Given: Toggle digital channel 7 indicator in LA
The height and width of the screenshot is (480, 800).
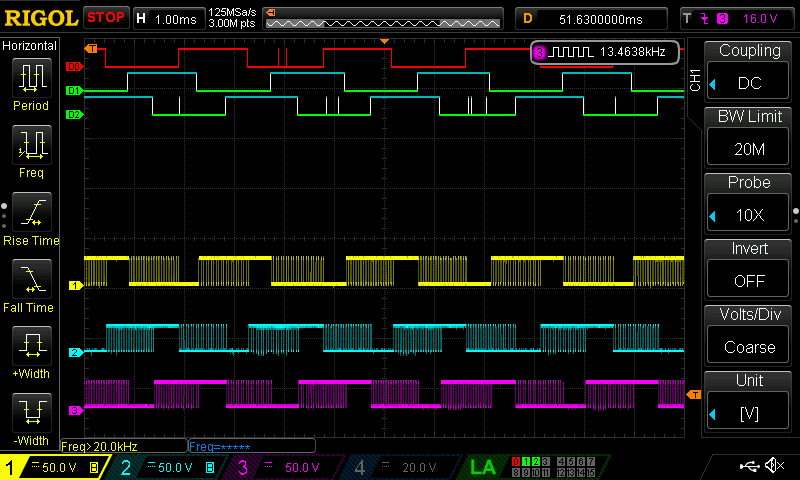Looking at the screenshot, I should [591, 461].
